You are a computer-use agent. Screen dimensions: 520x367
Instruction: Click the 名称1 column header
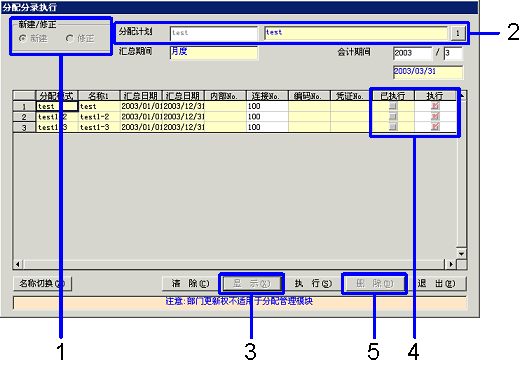coord(99,96)
